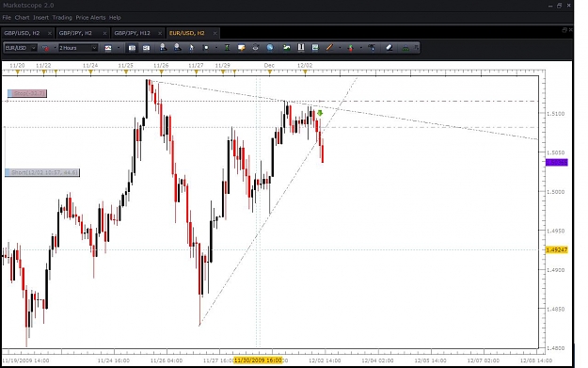Click the orange label comment icon
This screenshot has height=368, width=588.
pos(241,48)
